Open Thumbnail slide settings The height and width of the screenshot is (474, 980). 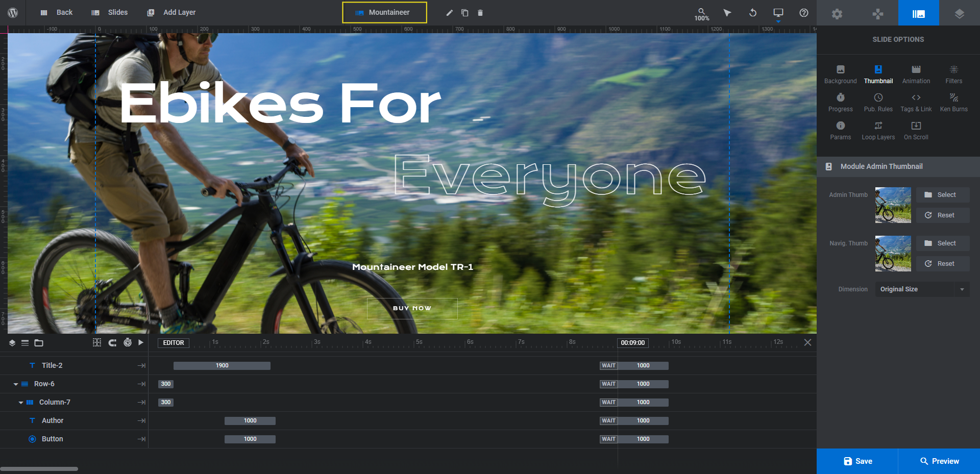coord(878,74)
